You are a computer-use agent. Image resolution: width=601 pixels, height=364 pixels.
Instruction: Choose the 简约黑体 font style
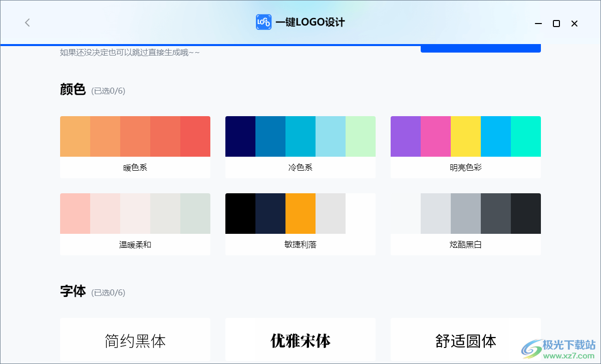[135, 340]
